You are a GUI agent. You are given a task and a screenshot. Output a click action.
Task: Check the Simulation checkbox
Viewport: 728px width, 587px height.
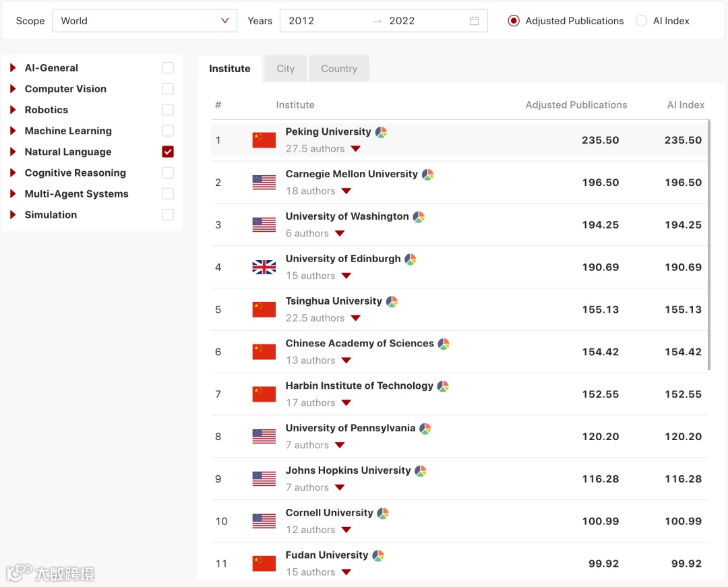[x=168, y=215]
